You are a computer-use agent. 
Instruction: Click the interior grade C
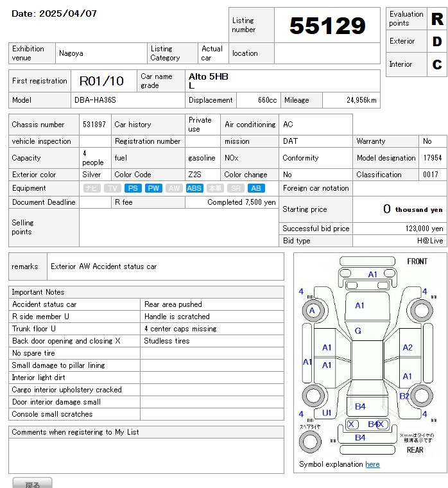(437, 64)
